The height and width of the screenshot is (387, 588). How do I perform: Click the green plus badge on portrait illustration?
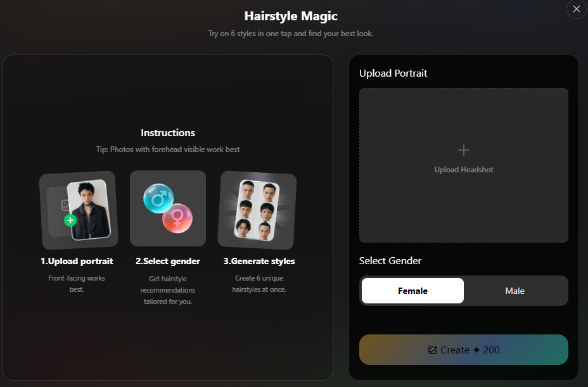(70, 220)
